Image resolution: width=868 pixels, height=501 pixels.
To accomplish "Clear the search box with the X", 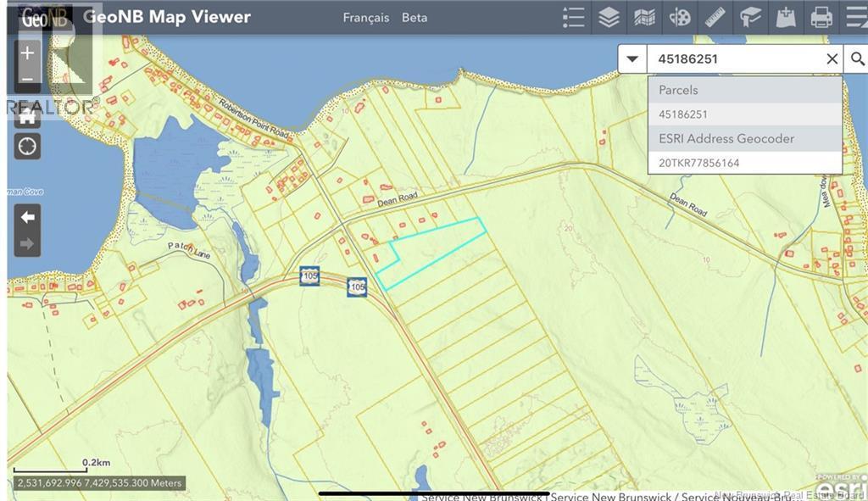I will point(832,58).
